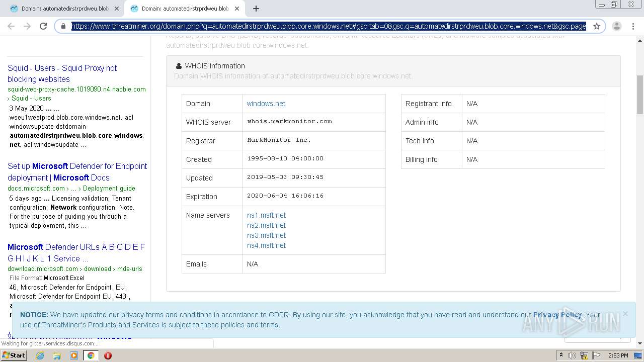Open the volume control in tray
Image resolution: width=644 pixels, height=362 pixels.
coord(572,355)
